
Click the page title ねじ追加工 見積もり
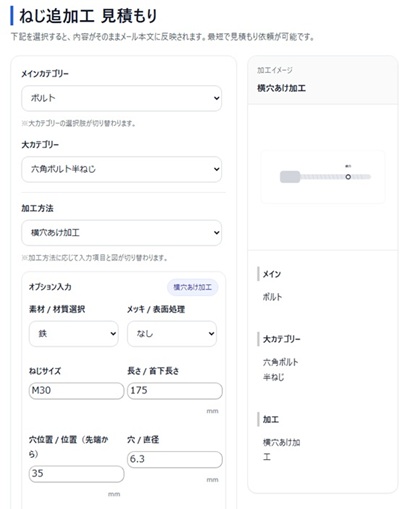[x=88, y=16]
